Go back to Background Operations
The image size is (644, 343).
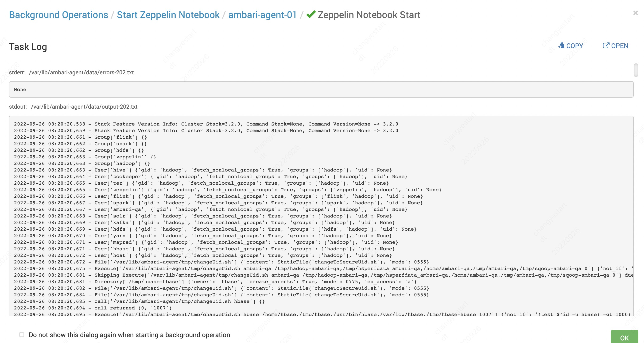point(58,15)
